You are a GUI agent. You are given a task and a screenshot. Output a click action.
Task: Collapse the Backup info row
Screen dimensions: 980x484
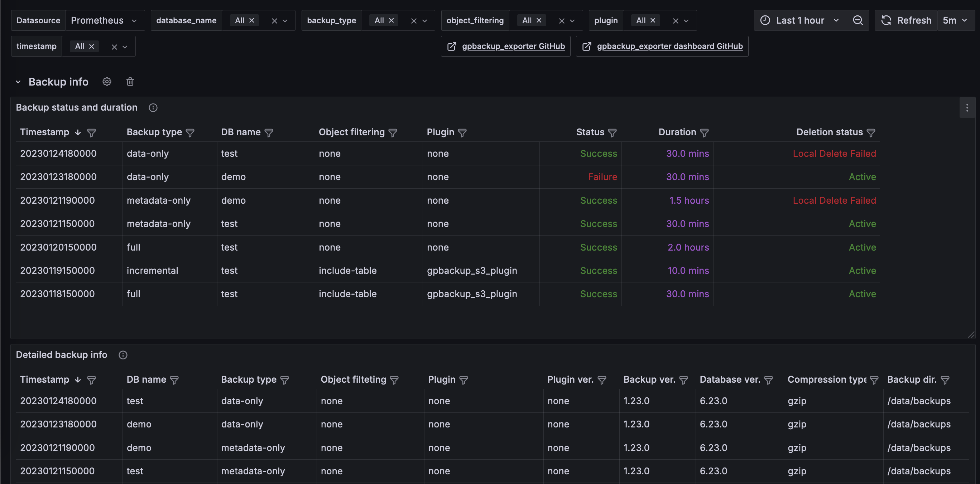(18, 82)
